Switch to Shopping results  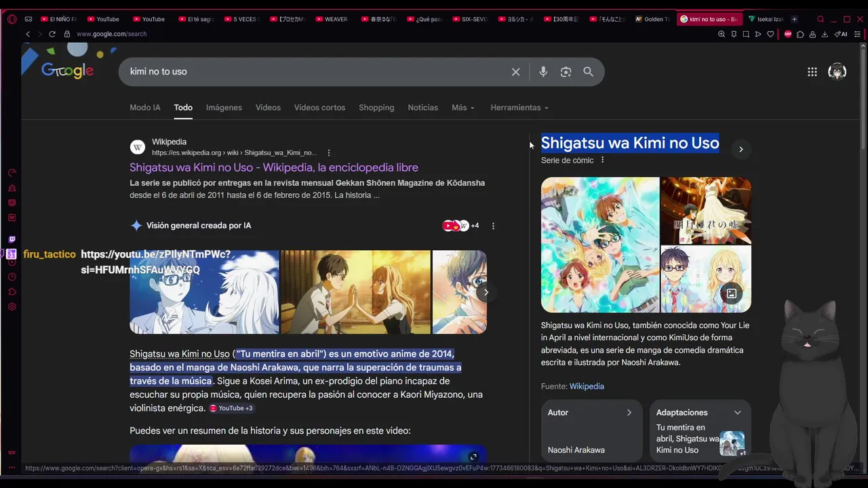376,108
